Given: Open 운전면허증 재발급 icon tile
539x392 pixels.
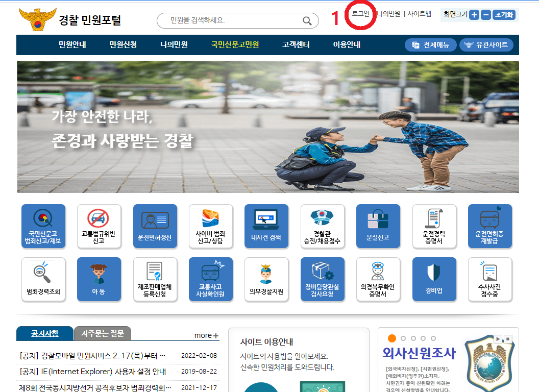Looking at the screenshot, I should pos(490,226).
